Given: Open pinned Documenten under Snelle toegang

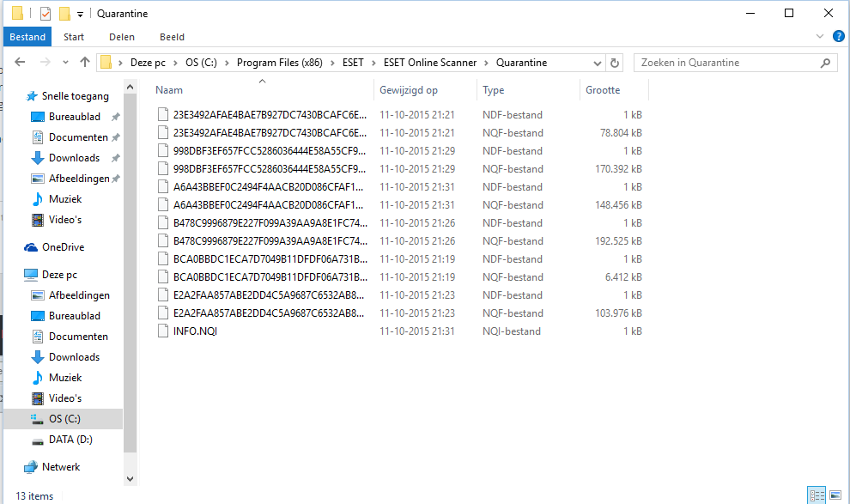Looking at the screenshot, I should click(x=78, y=137).
